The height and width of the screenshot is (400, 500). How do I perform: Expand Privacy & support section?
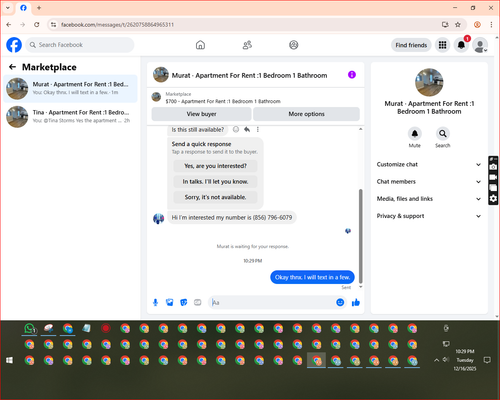(429, 216)
